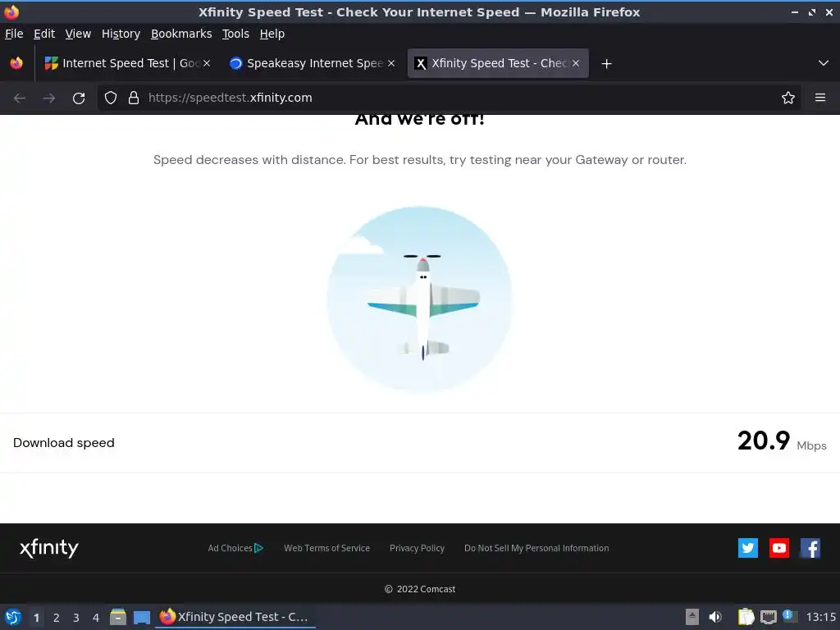Select the Xfinity Speed Test tab
The width and height of the screenshot is (840, 630).
(498, 63)
